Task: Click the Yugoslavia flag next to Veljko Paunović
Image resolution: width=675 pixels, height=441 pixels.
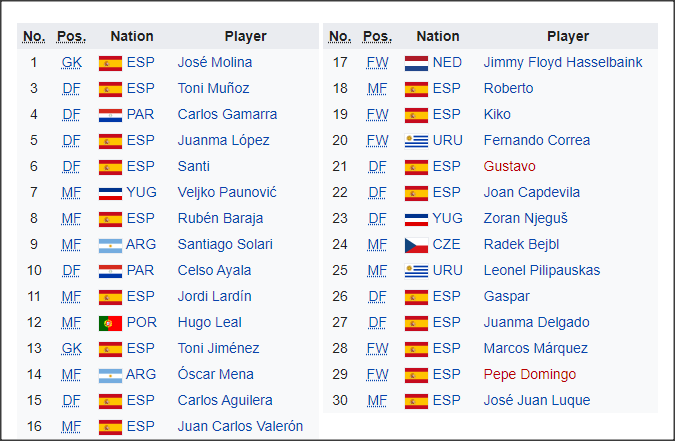Action: coord(110,194)
